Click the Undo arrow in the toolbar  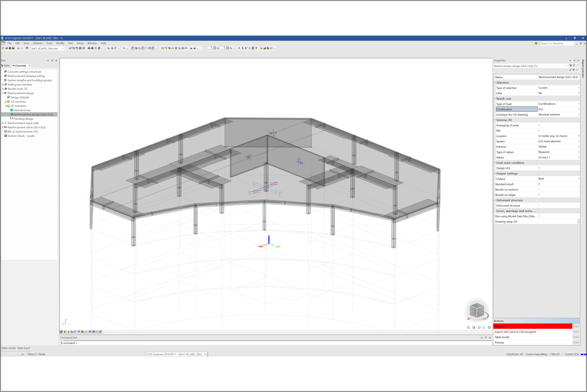pyautogui.click(x=19, y=48)
